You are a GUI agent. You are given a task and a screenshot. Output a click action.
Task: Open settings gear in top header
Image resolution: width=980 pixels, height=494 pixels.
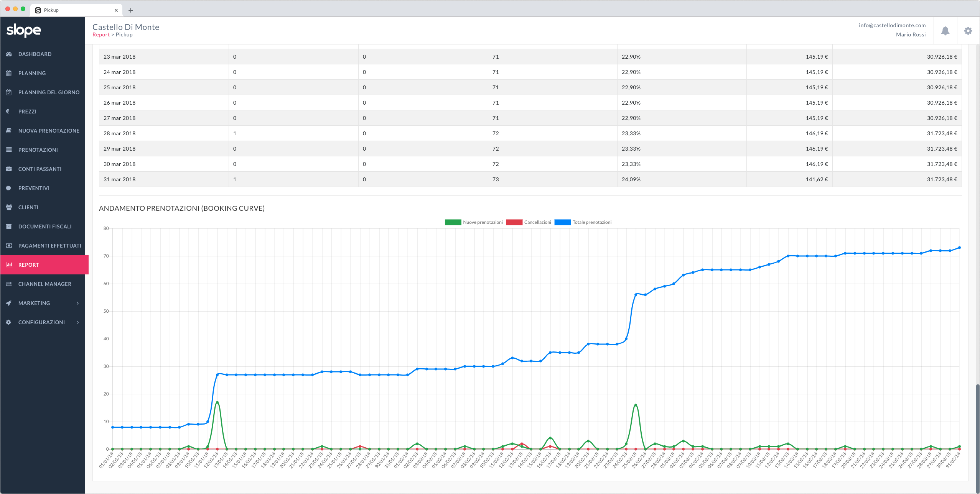point(968,31)
